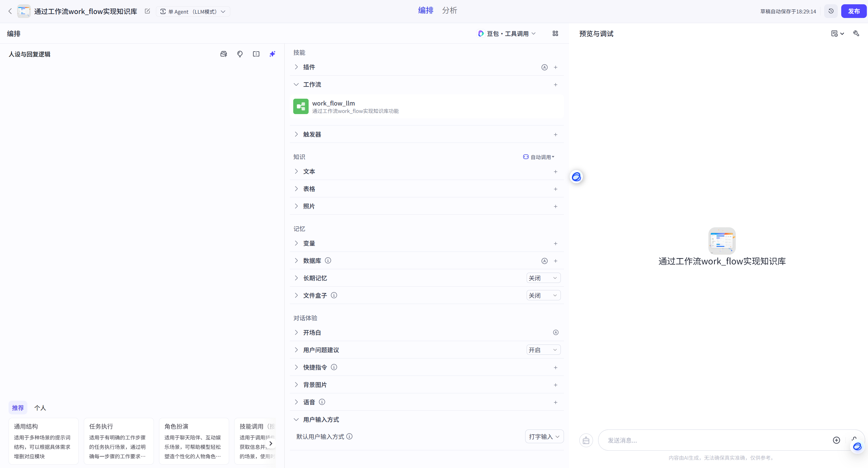868x468 pixels.
Task: Click the 发布 publish button
Action: coord(853,11)
